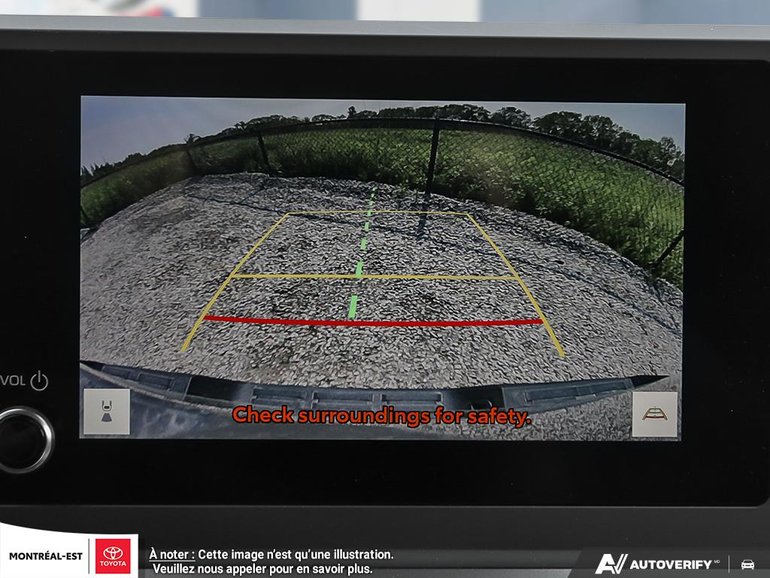Tap the camera view mode icon
Screen dimensions: 770x578
pos(105,411)
